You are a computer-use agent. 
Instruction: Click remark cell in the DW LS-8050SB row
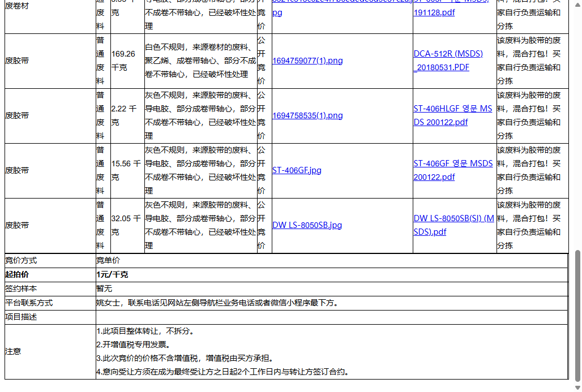[x=532, y=226]
